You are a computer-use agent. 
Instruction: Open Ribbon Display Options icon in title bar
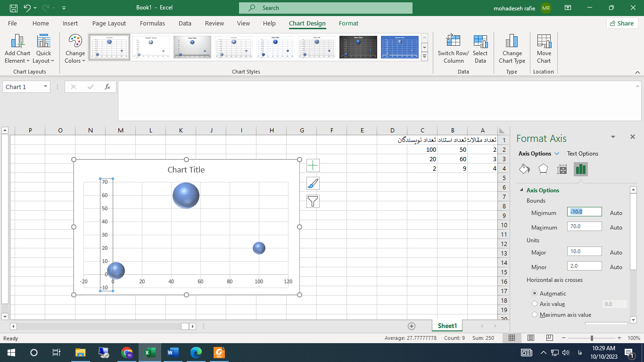(568, 8)
